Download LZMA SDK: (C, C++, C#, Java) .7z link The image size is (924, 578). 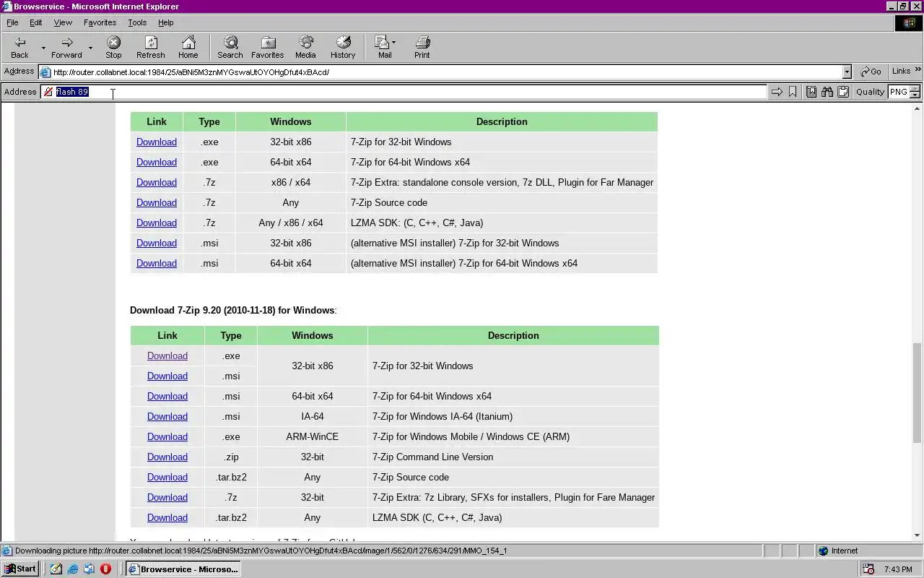pos(157,223)
